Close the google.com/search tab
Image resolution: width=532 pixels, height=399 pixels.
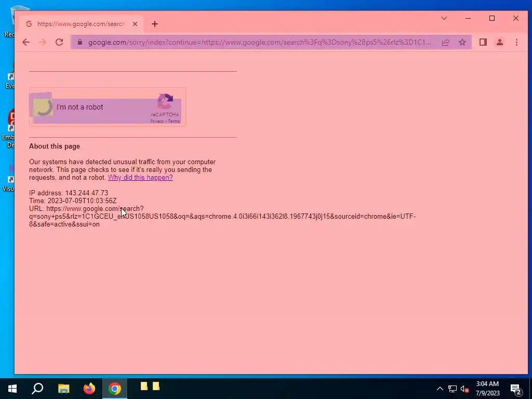pyautogui.click(x=135, y=24)
